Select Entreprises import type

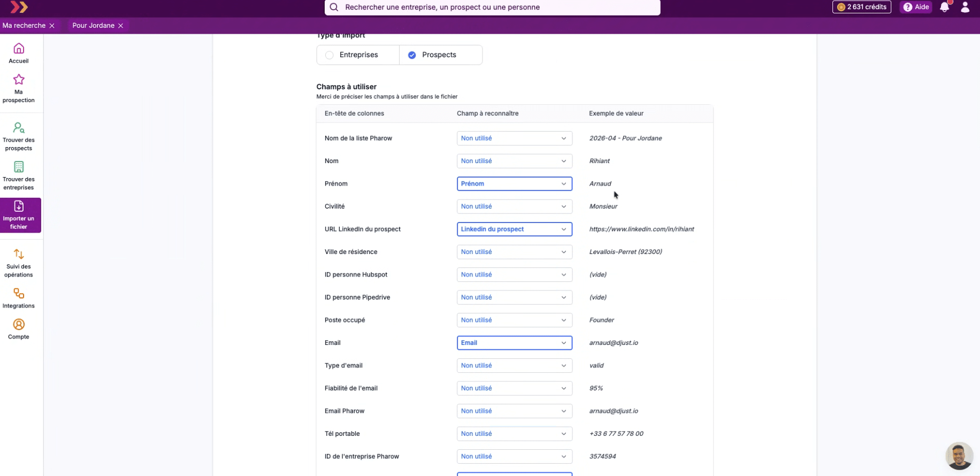358,55
